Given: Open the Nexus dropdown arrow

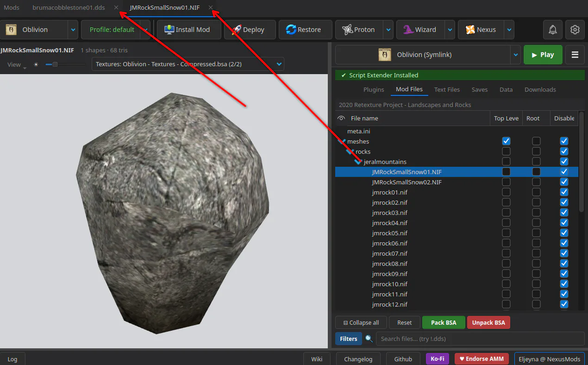Looking at the screenshot, I should coord(509,30).
